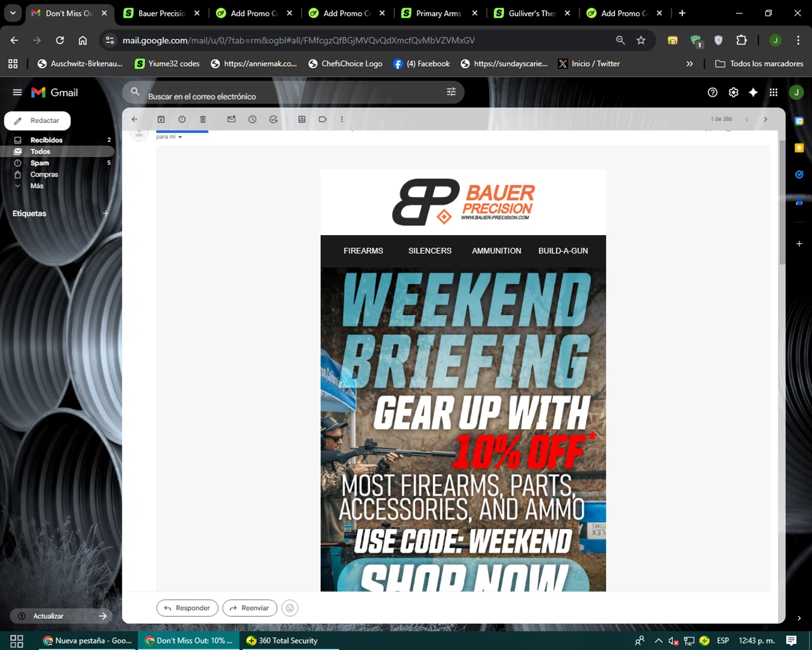Viewport: 812px width, 650px height.
Task: Open more options three-dot menu in email toolbar
Action: [342, 119]
